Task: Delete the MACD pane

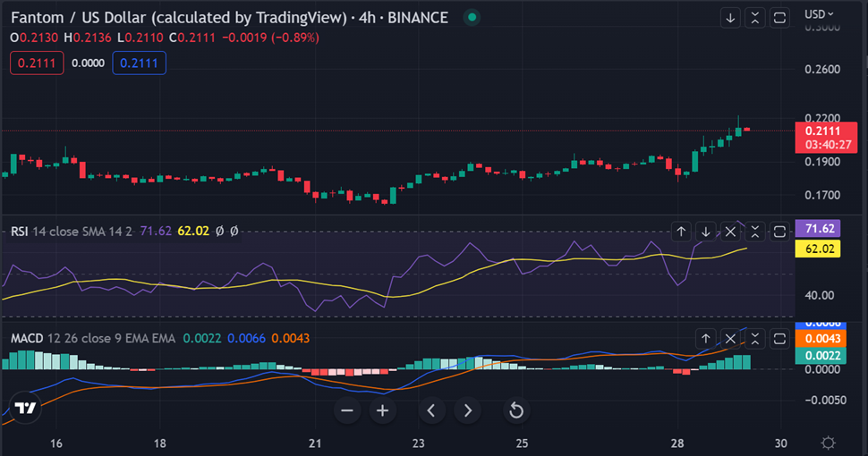Action: (730, 338)
